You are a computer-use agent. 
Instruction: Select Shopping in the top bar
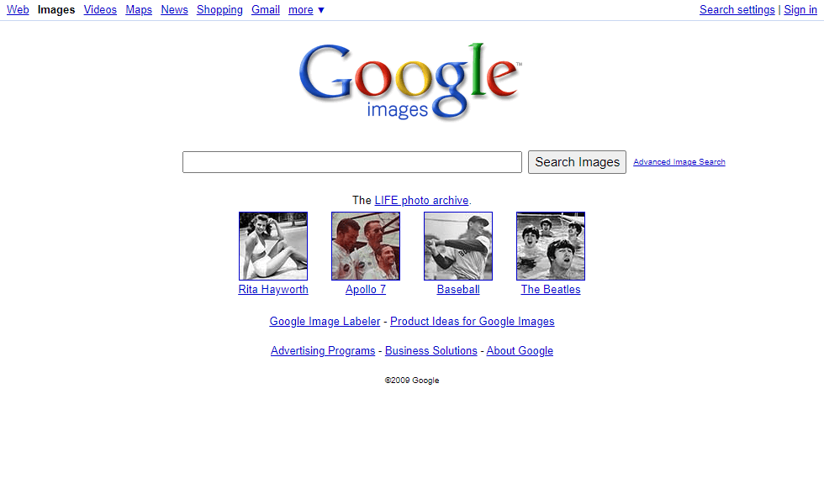click(219, 10)
